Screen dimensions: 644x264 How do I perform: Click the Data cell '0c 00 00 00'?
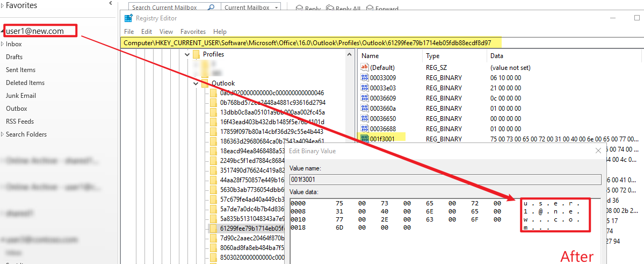click(x=505, y=98)
